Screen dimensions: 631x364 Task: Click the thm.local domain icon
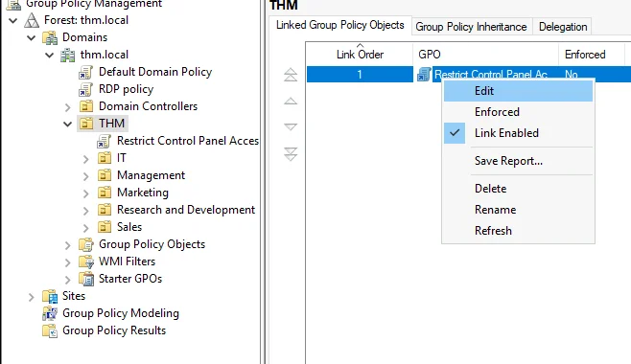pyautogui.click(x=67, y=55)
